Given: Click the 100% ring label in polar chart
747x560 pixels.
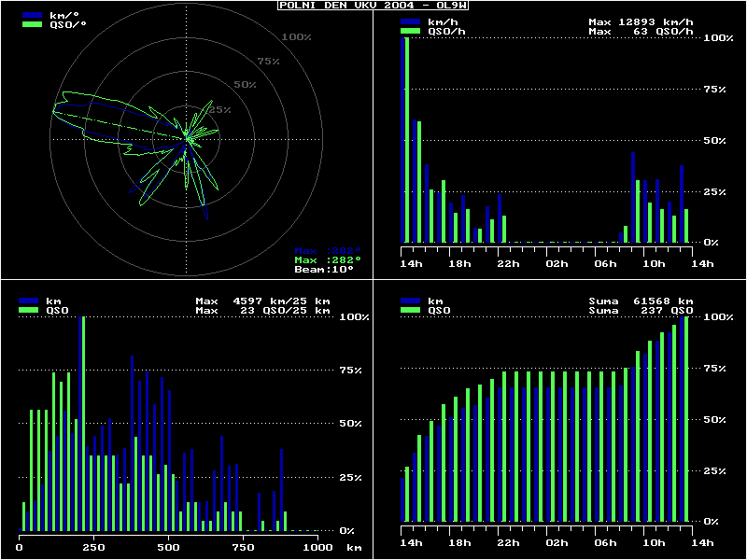Looking at the screenshot, I should 296,37.
